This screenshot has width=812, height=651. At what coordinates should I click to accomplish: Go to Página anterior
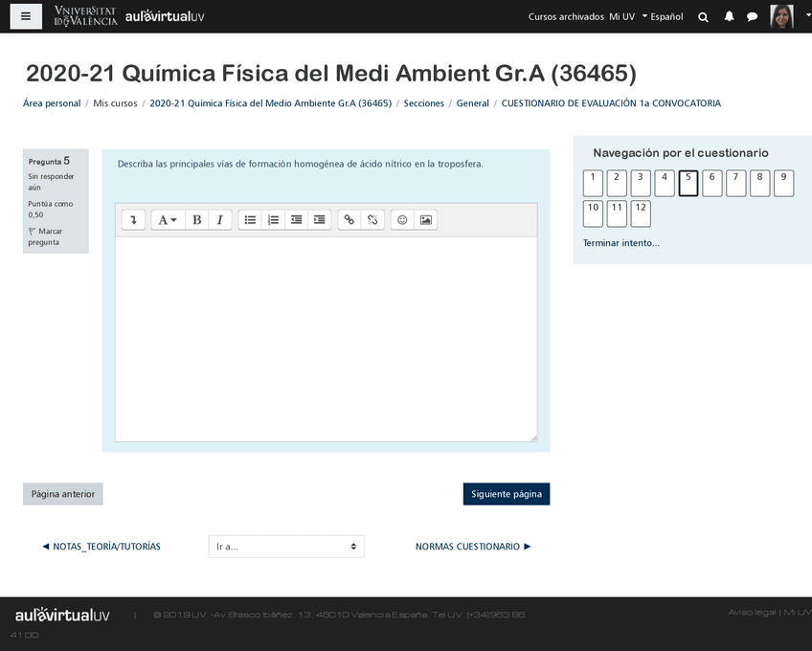point(63,494)
